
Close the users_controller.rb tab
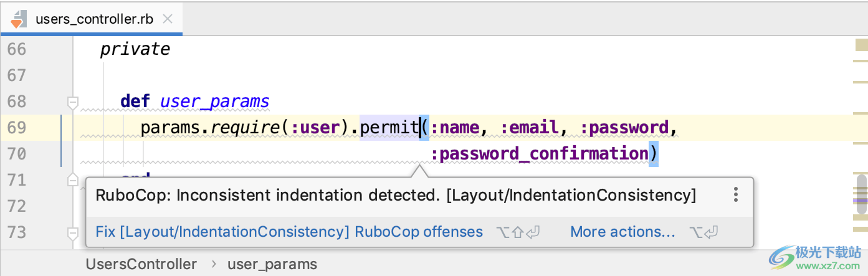(167, 19)
